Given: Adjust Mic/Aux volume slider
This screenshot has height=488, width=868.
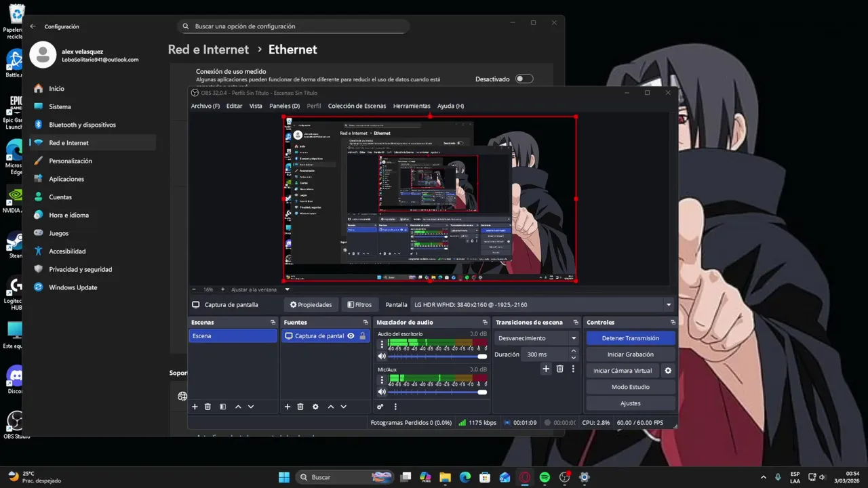Looking at the screenshot, I should (x=437, y=392).
